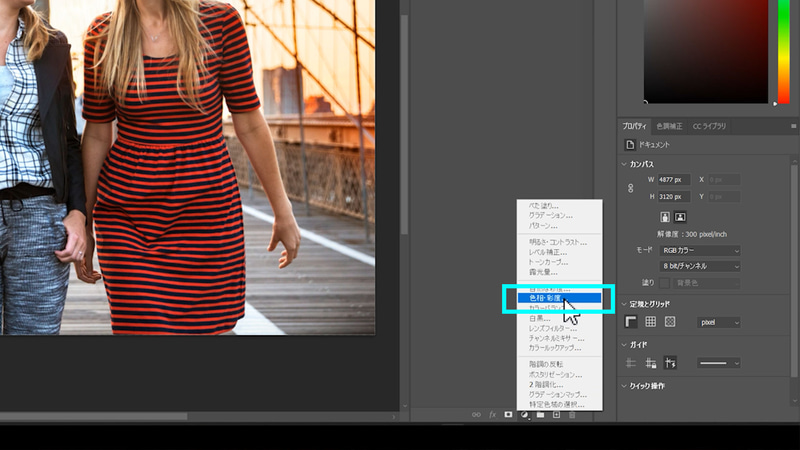Click the Properties panel vertical scrollbar
The image size is (800, 450).
(x=794, y=270)
